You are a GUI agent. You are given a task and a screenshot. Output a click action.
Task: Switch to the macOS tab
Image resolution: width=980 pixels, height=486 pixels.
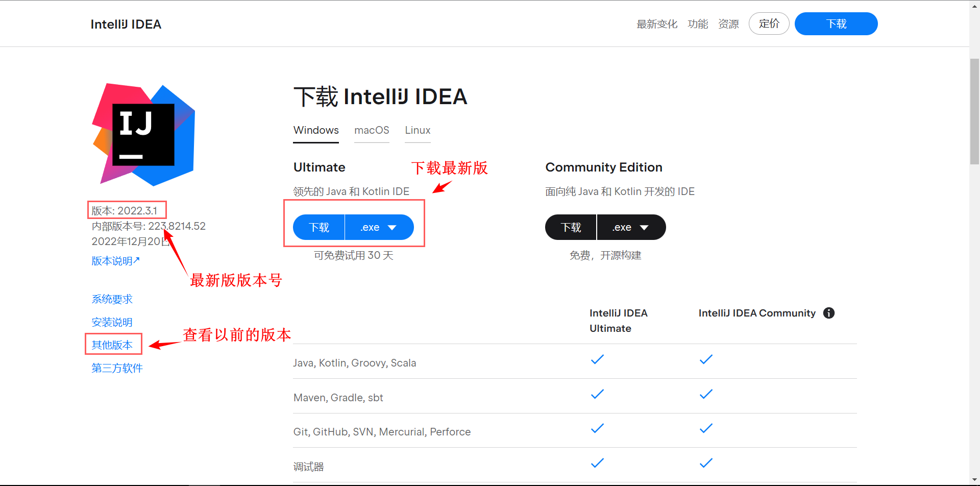tap(372, 130)
